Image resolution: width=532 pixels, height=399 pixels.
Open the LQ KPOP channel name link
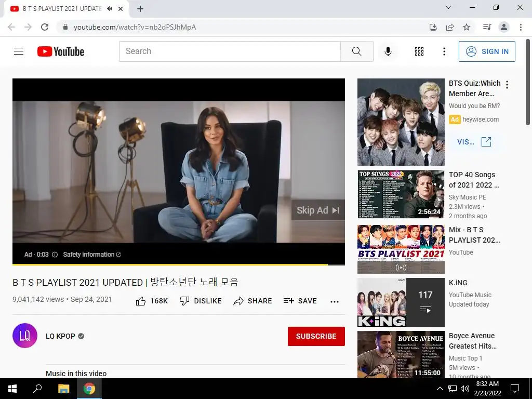point(60,336)
